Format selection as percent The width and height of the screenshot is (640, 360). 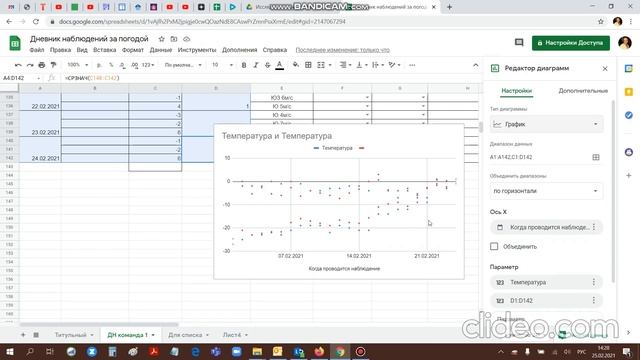point(111,65)
